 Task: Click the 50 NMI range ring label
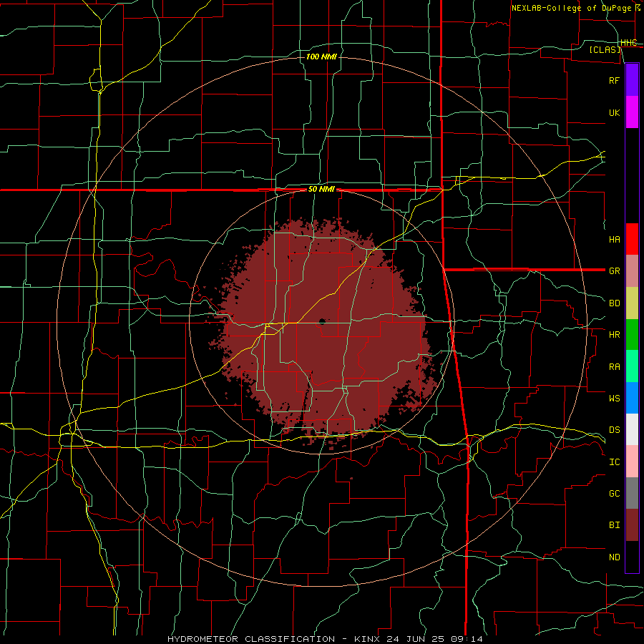pos(321,189)
